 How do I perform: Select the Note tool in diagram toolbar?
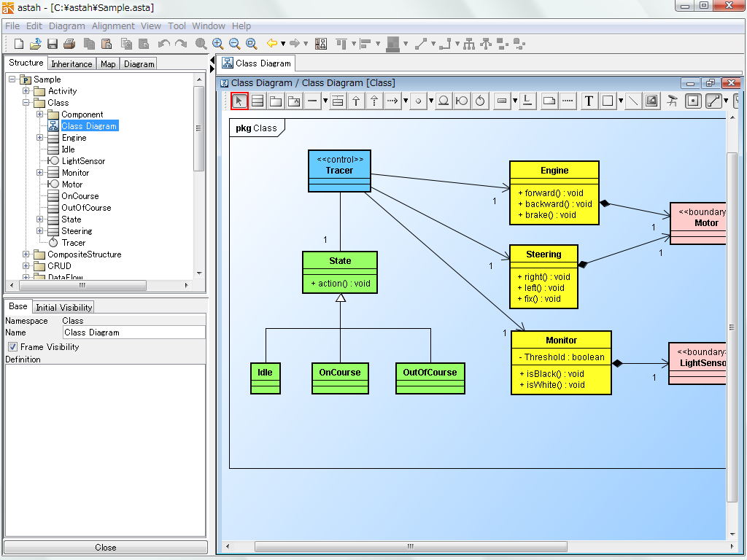pyautogui.click(x=550, y=101)
